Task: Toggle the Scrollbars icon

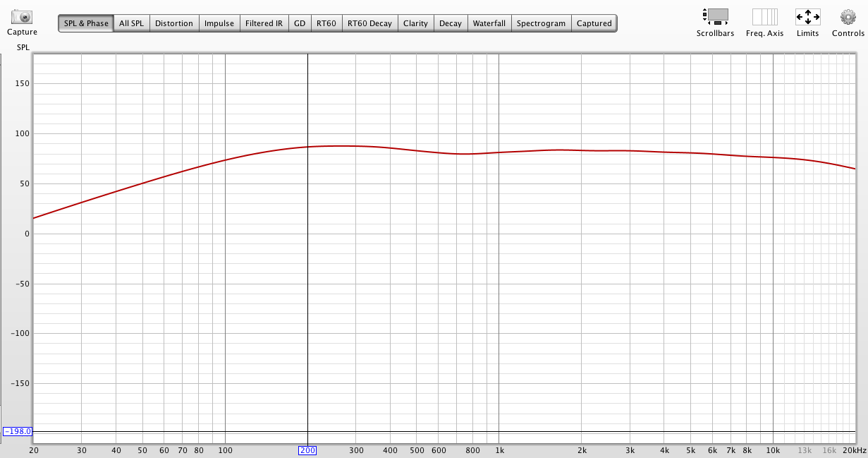Action: (715, 17)
